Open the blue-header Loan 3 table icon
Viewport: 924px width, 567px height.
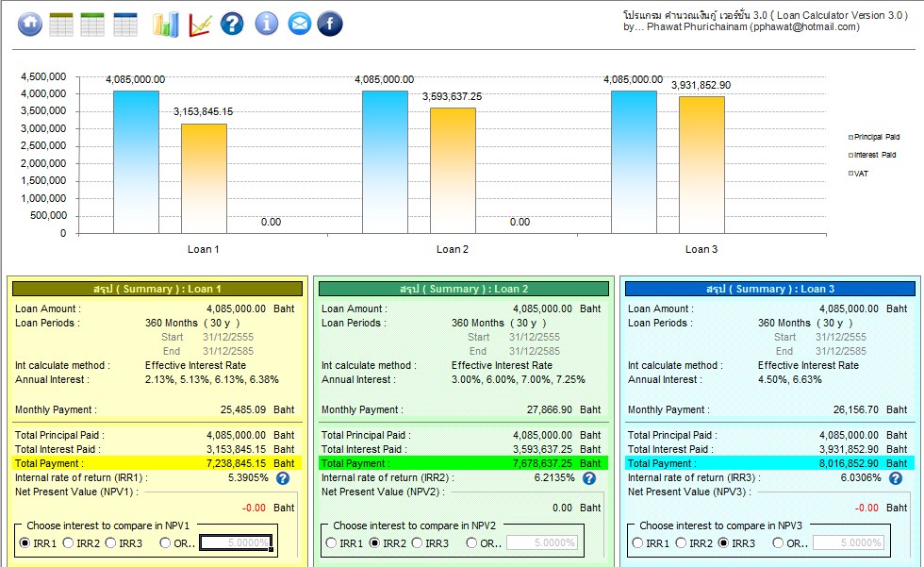[x=124, y=25]
